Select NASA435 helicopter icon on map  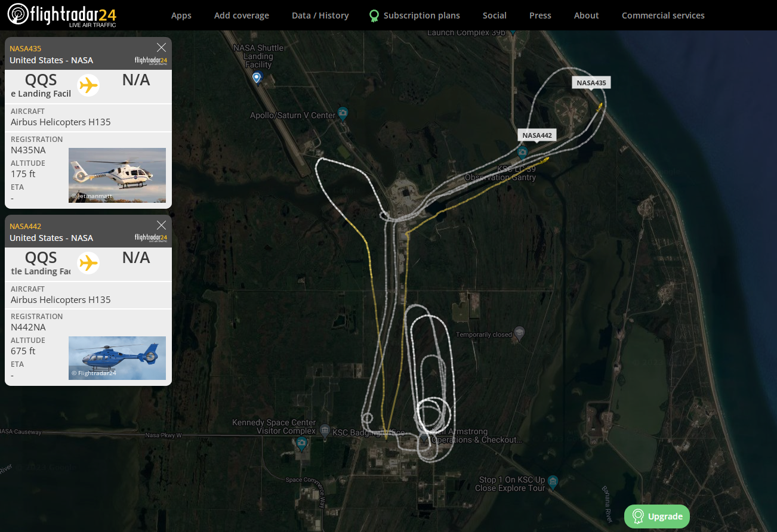click(x=600, y=107)
